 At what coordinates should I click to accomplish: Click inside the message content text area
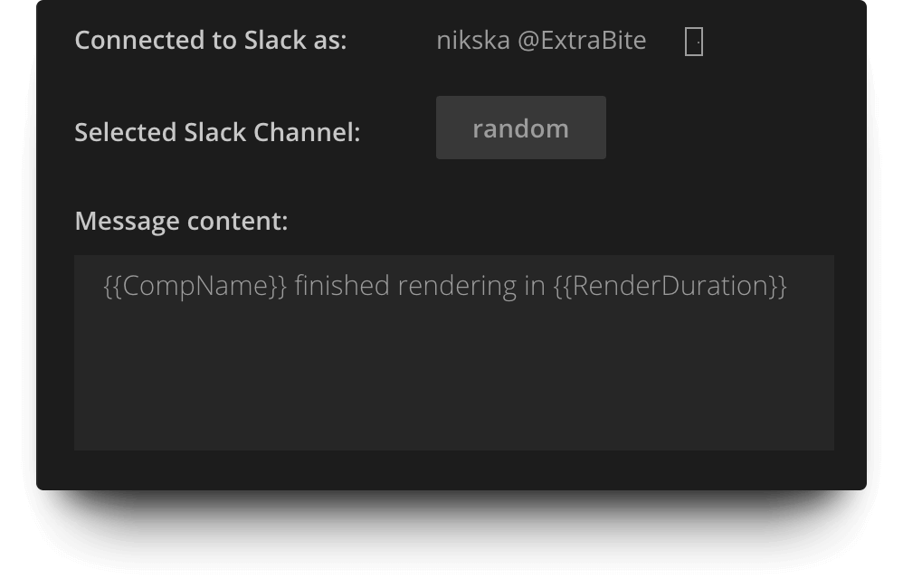point(452,353)
